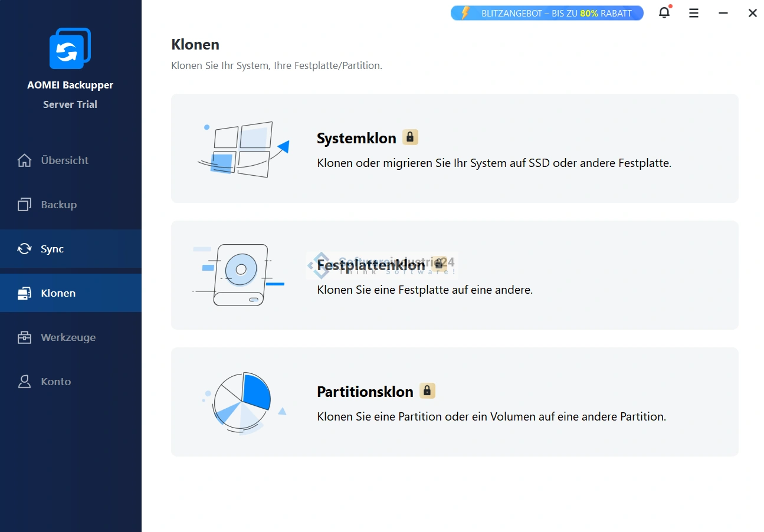The height and width of the screenshot is (532, 764).
Task: Open the Werkzeuge section label
Action: coord(68,337)
